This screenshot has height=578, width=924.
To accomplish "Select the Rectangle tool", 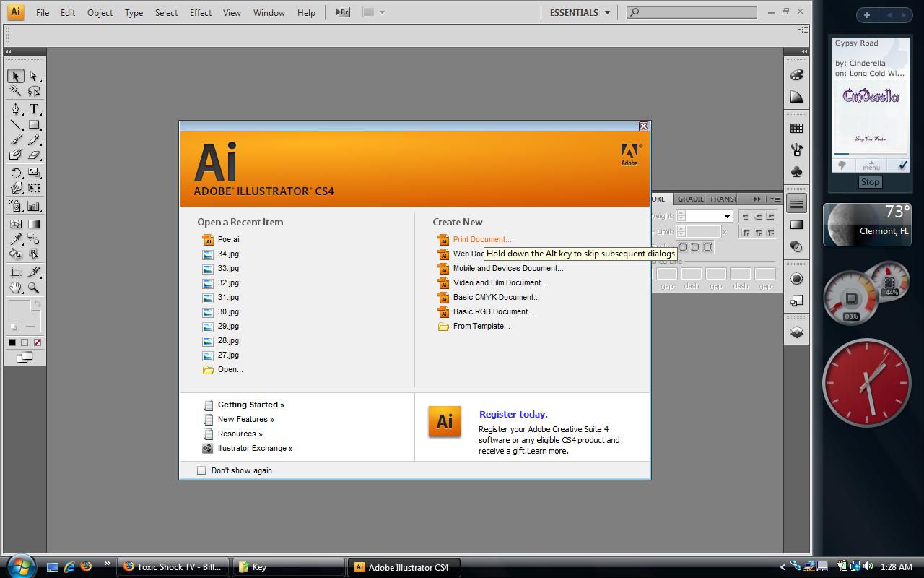I will point(34,124).
